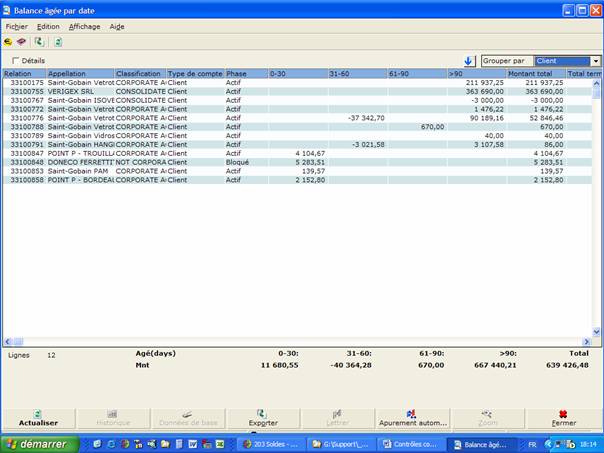
Task: Switch to the 203 Soldes taskbar window
Action: coord(276,444)
